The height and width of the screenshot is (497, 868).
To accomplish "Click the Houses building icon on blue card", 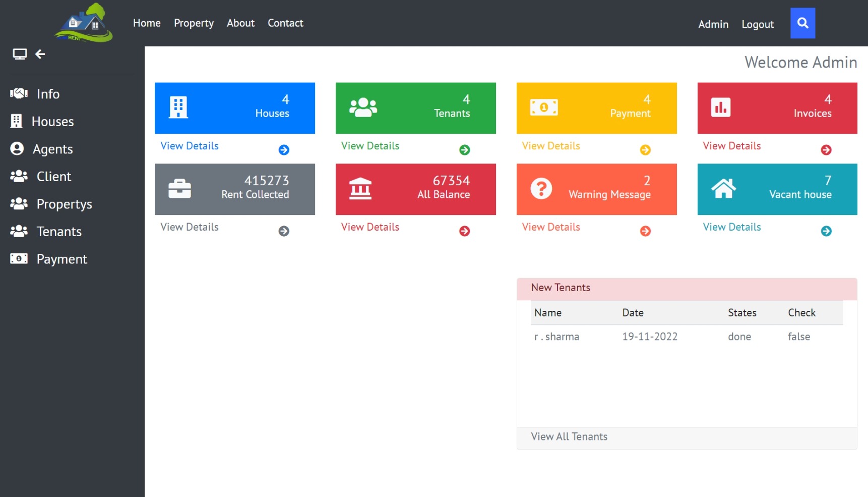I will (x=177, y=107).
